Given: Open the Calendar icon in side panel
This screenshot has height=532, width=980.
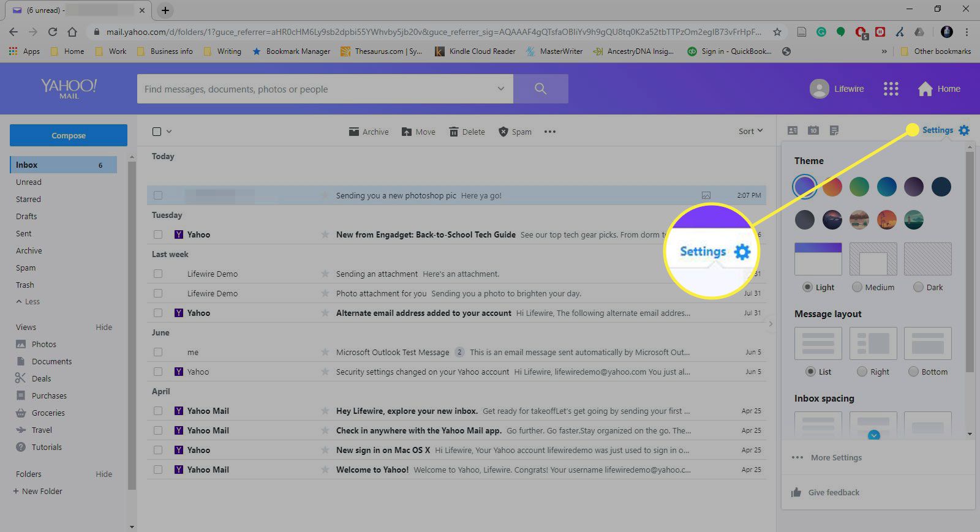Looking at the screenshot, I should [813, 130].
